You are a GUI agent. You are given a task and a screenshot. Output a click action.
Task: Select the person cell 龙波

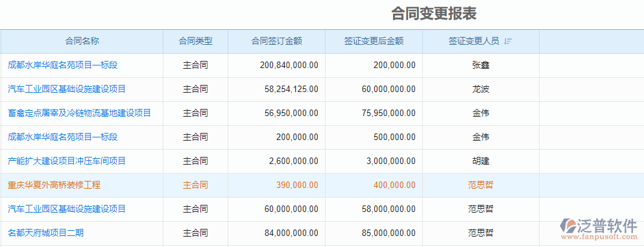pyautogui.click(x=481, y=89)
